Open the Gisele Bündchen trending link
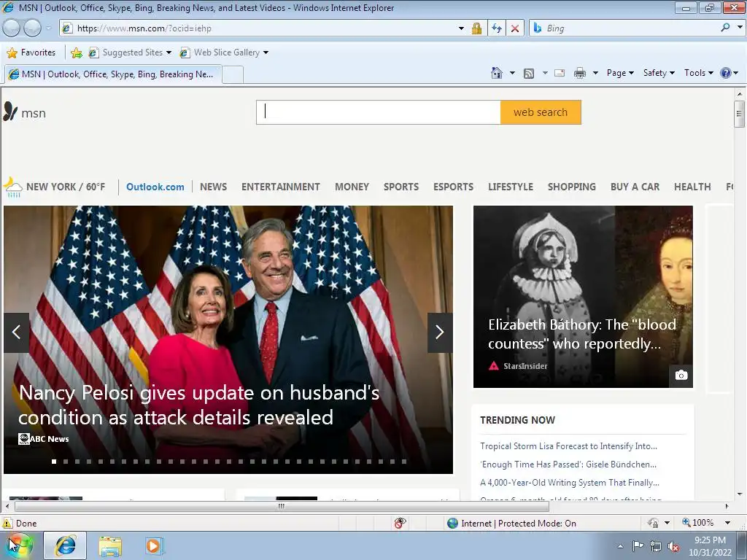The image size is (747, 560). (568, 464)
